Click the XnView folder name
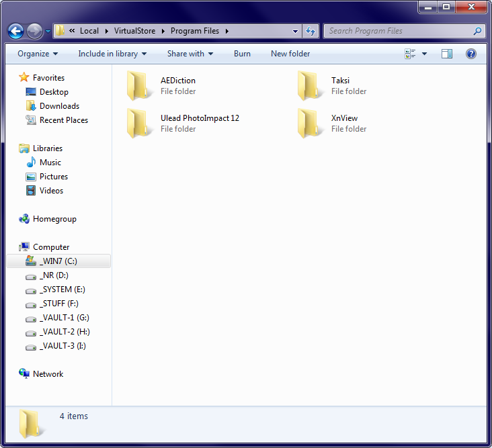Viewport: 492px width, 448px height. tap(345, 118)
